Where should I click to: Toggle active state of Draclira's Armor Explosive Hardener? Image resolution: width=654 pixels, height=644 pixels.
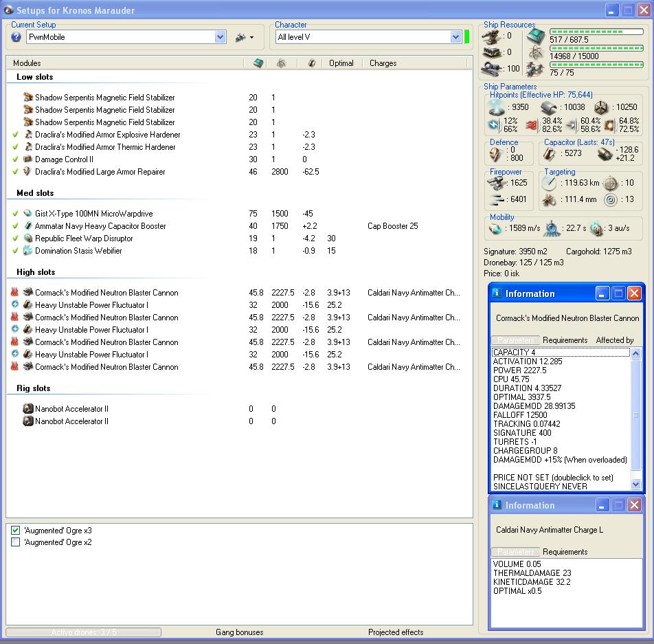coord(15,135)
